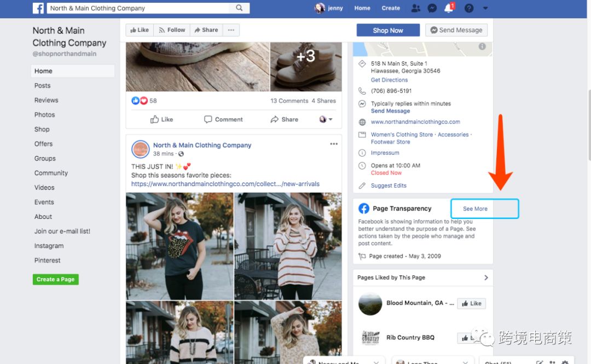The height and width of the screenshot is (364, 591).
Task: Open the post options three-dot icon
Action: coord(334,144)
